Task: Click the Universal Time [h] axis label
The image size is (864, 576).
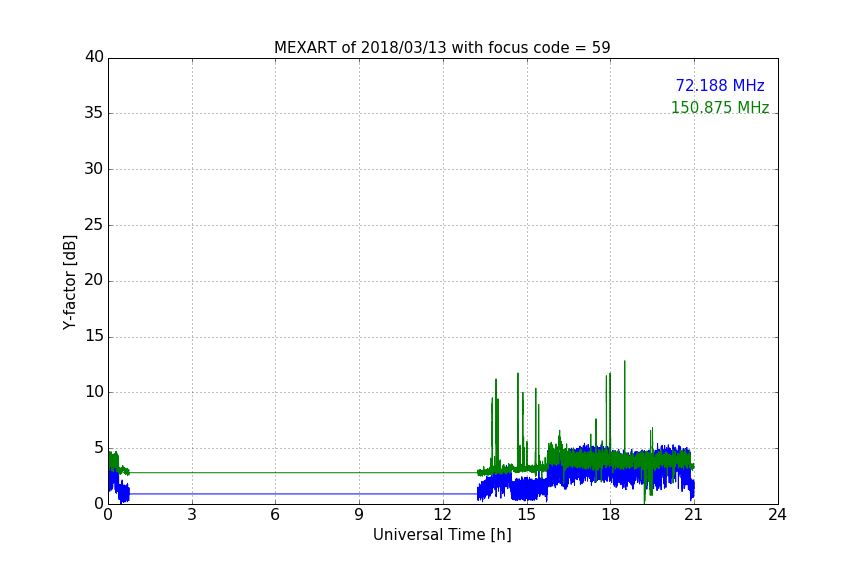Action: coord(442,535)
